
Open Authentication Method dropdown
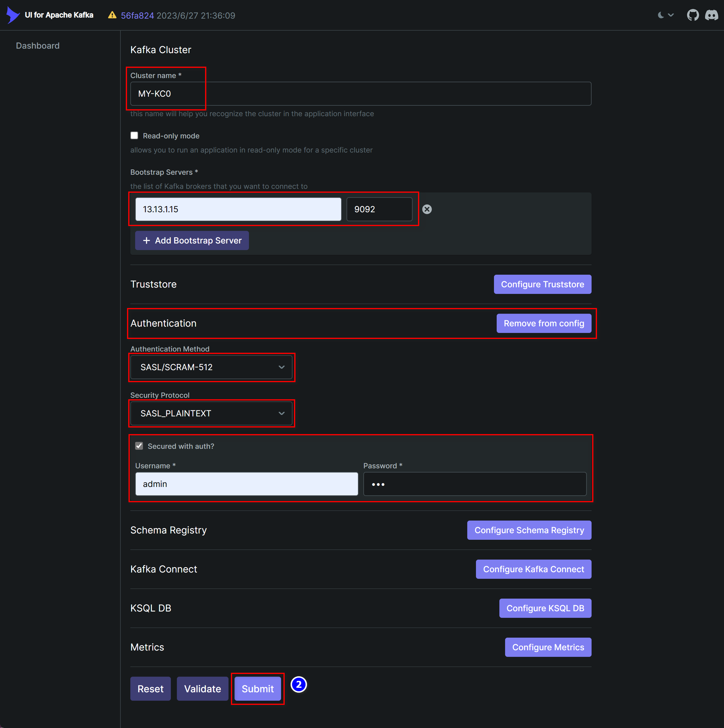[x=211, y=367]
